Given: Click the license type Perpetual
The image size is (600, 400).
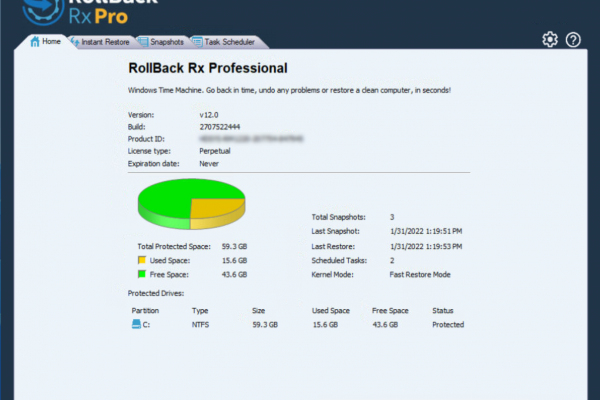Looking at the screenshot, I should [x=215, y=151].
